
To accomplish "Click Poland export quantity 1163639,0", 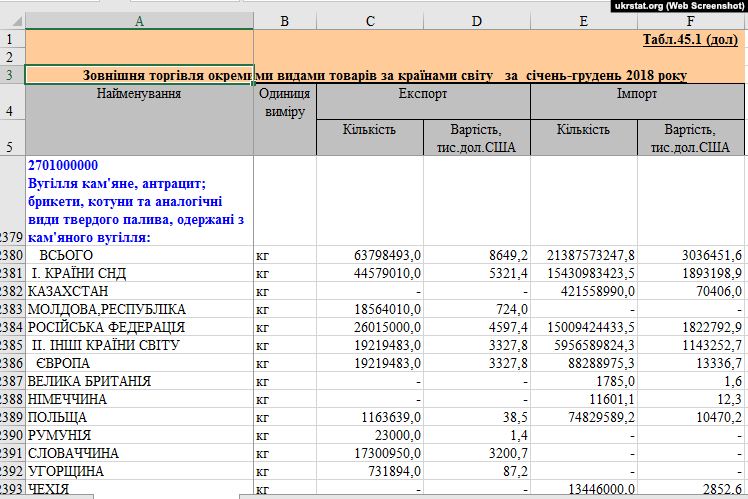I will [370, 417].
